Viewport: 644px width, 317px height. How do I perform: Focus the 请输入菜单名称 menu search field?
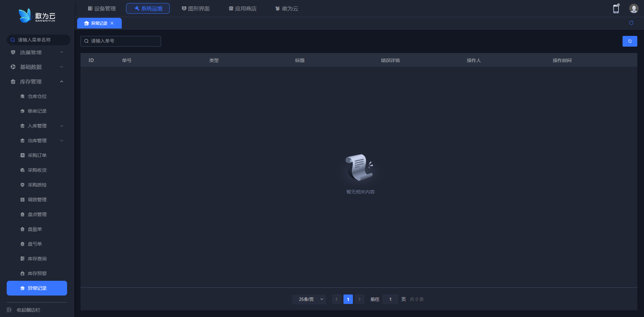click(x=39, y=40)
